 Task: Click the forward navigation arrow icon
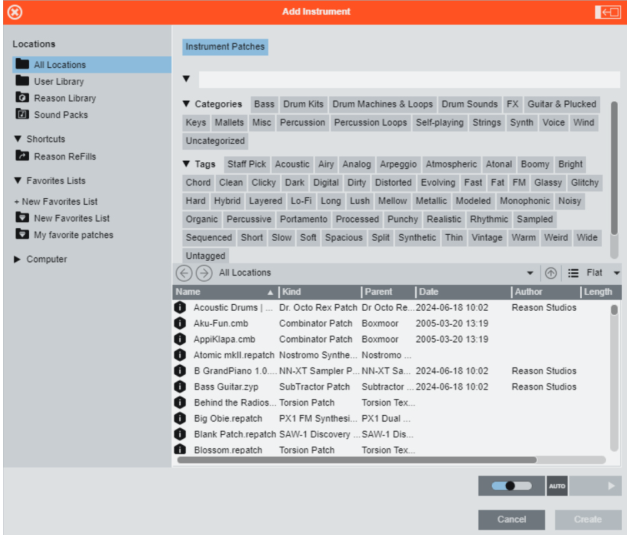click(203, 273)
